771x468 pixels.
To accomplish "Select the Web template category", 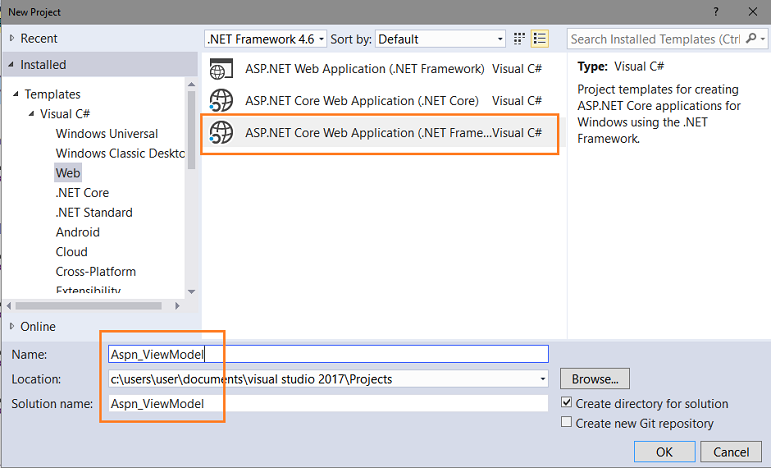I will pos(68,173).
